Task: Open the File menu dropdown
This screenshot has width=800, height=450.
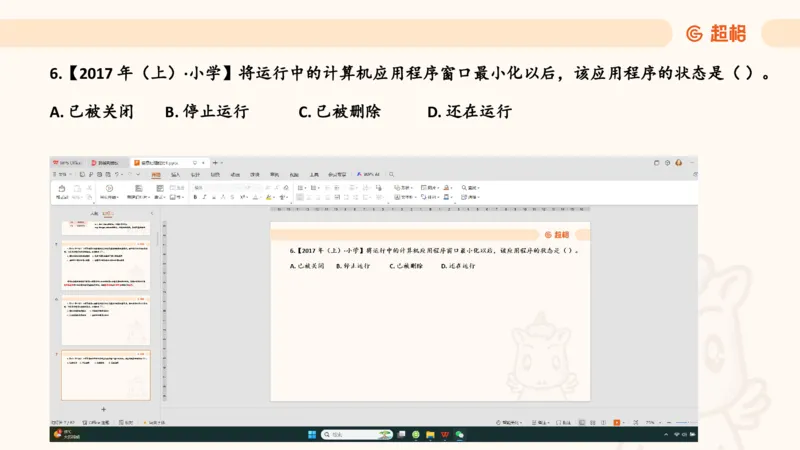Action: (x=62, y=174)
